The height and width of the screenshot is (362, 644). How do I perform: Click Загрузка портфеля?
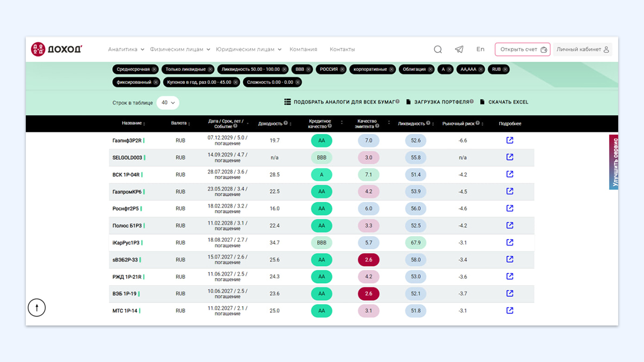click(x=440, y=102)
